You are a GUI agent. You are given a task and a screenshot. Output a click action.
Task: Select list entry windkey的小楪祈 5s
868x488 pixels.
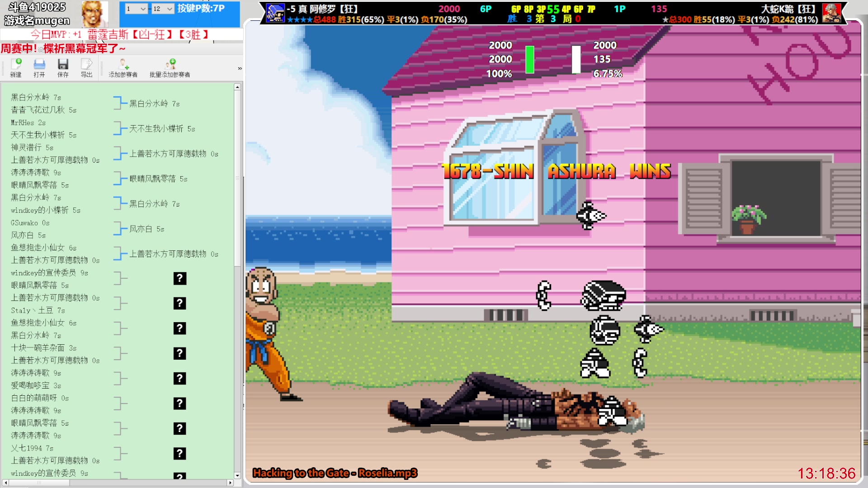click(x=46, y=210)
